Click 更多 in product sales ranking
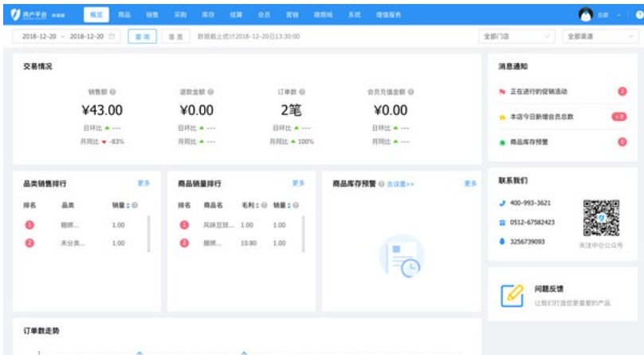 (x=298, y=183)
